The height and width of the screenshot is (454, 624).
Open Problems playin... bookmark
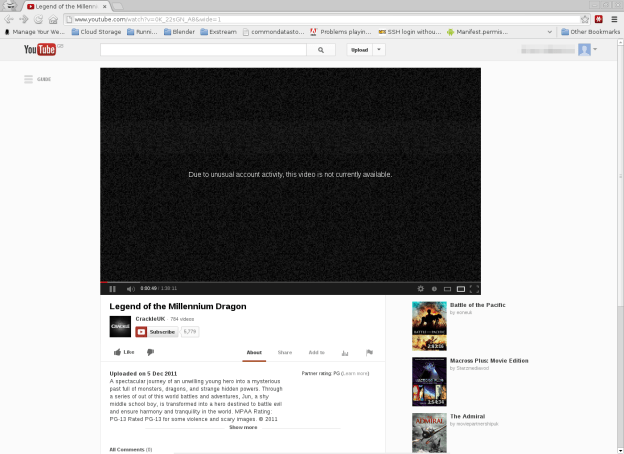pyautogui.click(x=340, y=32)
